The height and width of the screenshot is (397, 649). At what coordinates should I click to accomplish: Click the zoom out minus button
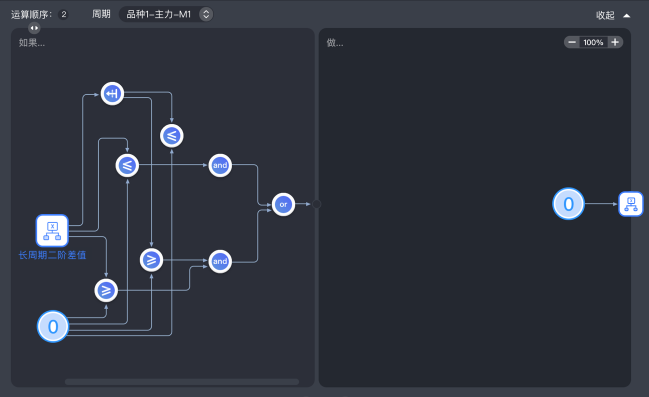coord(572,42)
